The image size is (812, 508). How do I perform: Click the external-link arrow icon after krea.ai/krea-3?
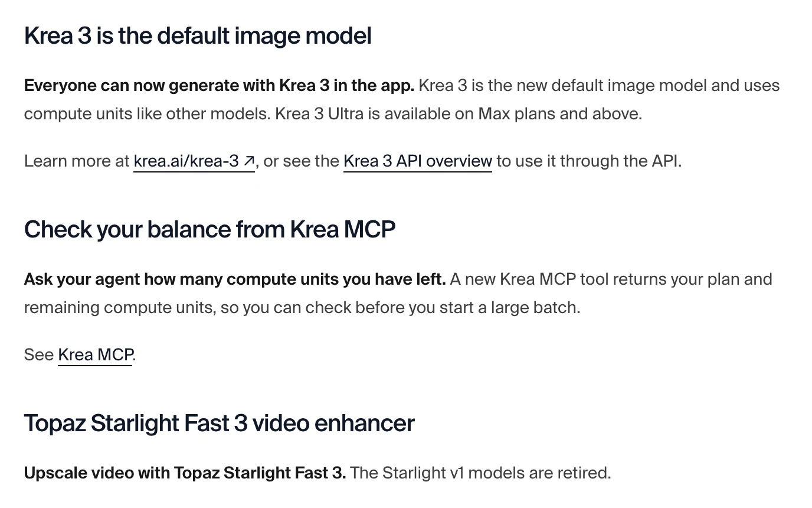point(249,161)
